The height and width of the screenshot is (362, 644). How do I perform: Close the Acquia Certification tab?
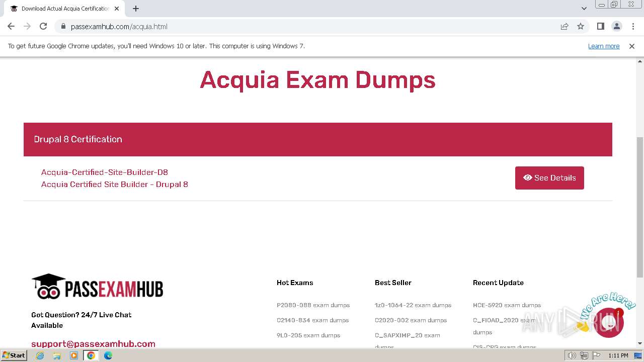pos(117,9)
